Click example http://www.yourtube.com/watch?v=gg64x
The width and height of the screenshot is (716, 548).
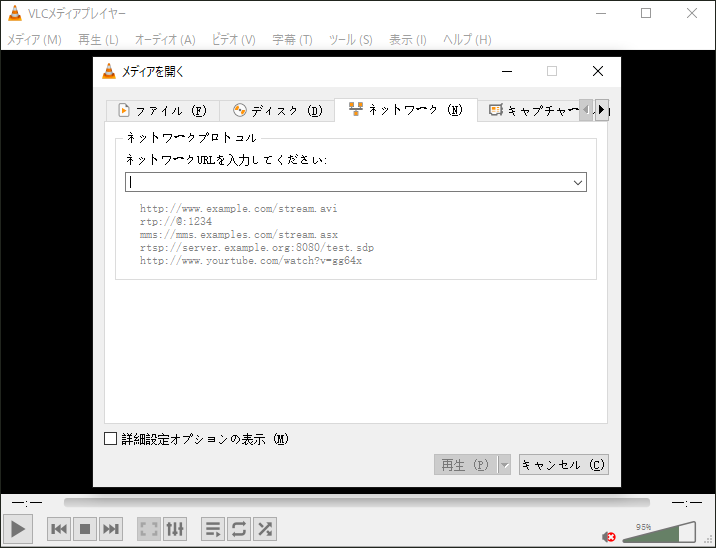pos(251,261)
